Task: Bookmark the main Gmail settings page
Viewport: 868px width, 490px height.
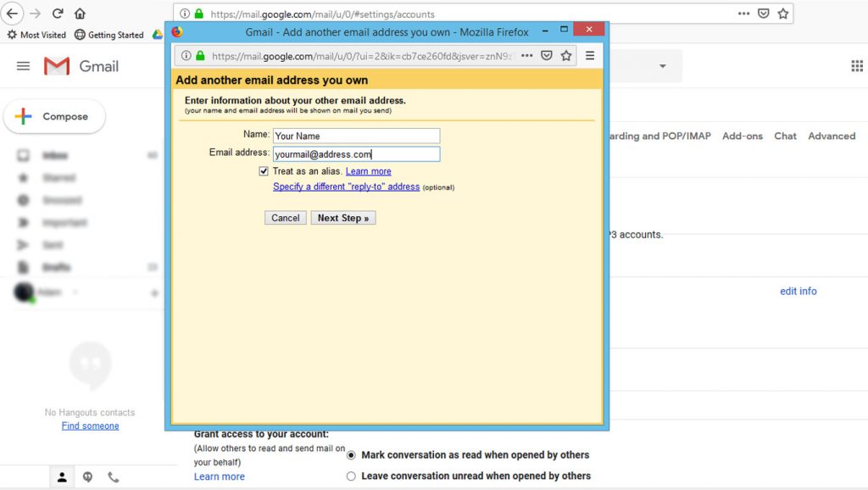Action: (782, 14)
